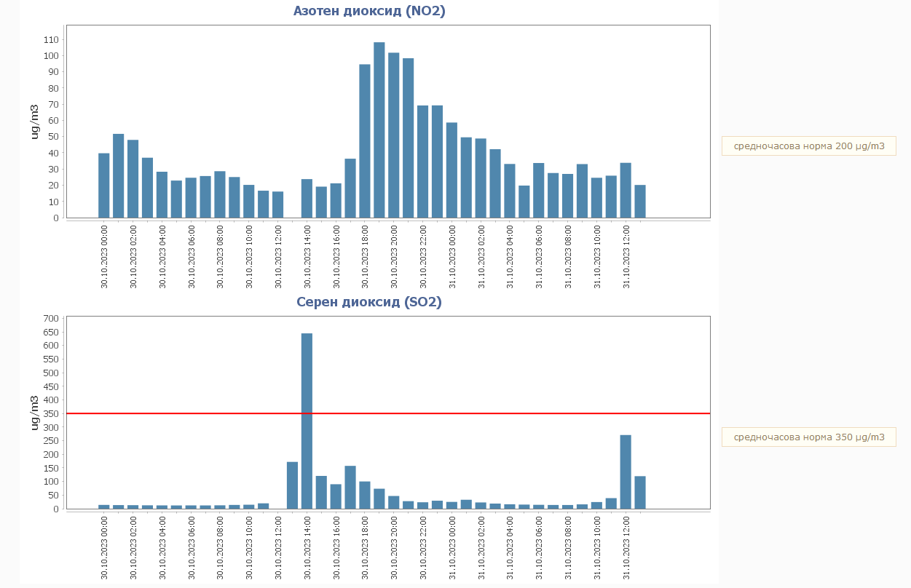The height and width of the screenshot is (588, 911).
Task: Click the '700' y-axis tick in the SO2 chart
Action: click(x=51, y=319)
